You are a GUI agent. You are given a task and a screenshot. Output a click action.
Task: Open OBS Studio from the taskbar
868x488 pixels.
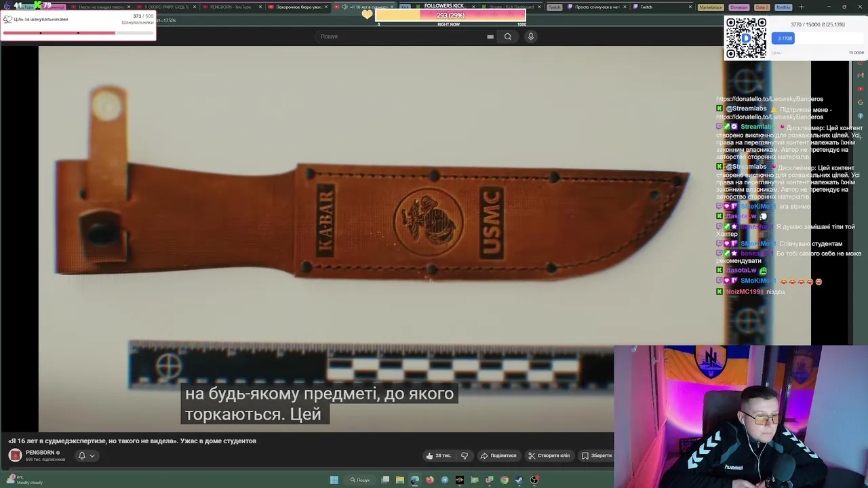coord(534,480)
